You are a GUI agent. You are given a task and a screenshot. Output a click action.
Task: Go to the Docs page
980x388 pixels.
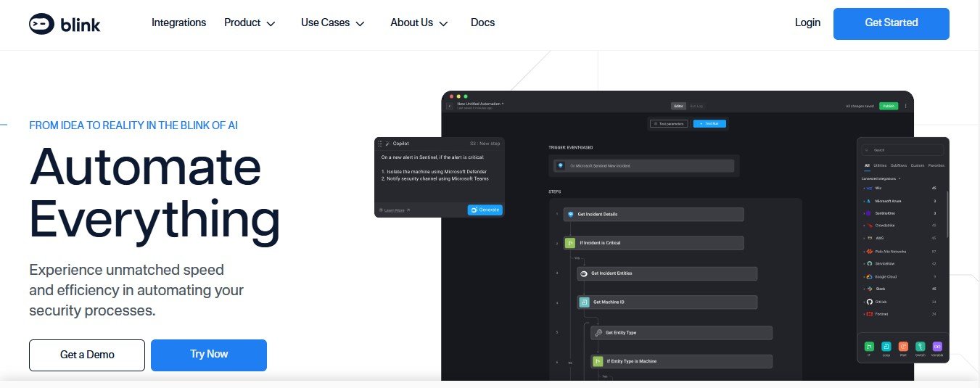point(482,22)
